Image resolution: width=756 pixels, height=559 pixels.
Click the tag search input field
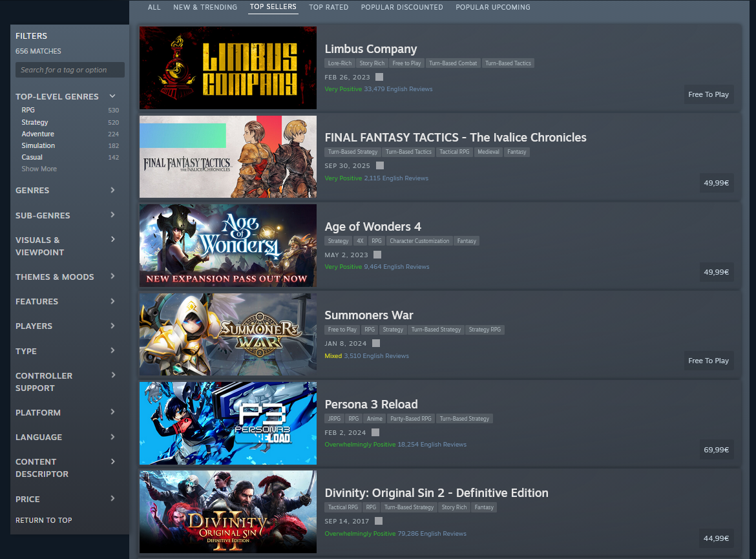(x=70, y=70)
